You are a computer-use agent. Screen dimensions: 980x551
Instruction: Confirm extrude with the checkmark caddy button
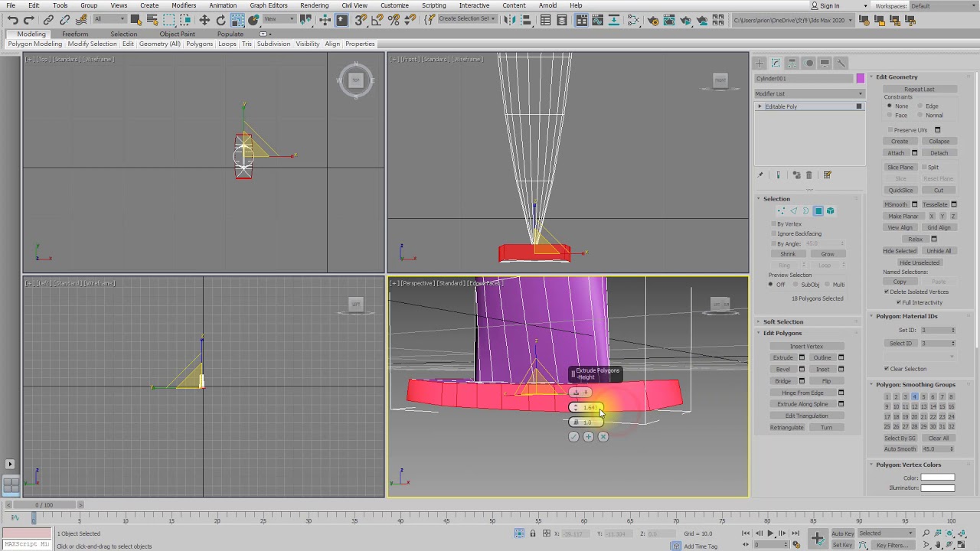point(573,436)
